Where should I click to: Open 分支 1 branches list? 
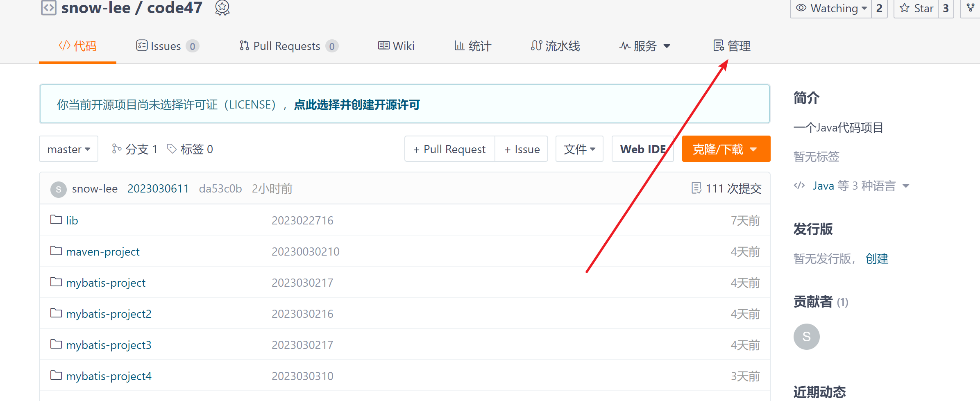tap(134, 149)
